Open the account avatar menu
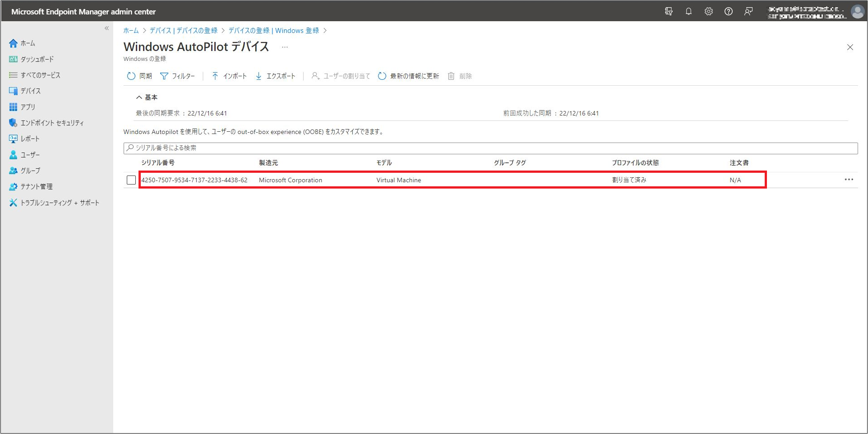 pos(857,12)
